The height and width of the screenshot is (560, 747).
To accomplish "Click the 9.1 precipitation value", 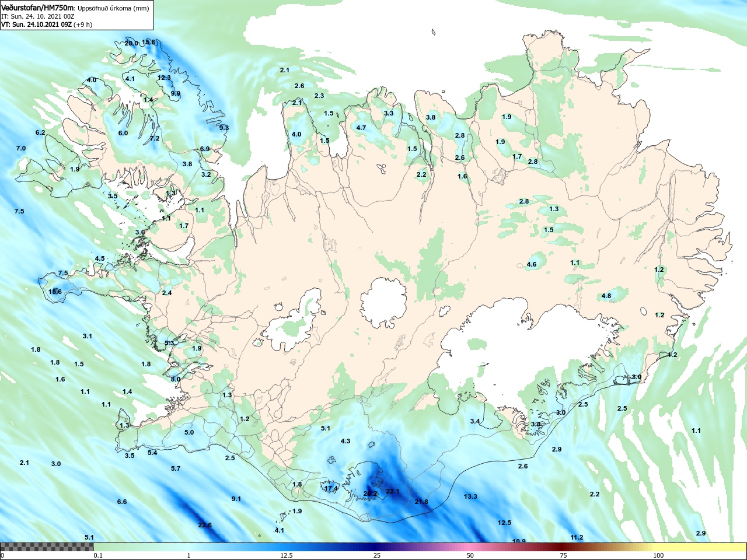I will pos(236,499).
